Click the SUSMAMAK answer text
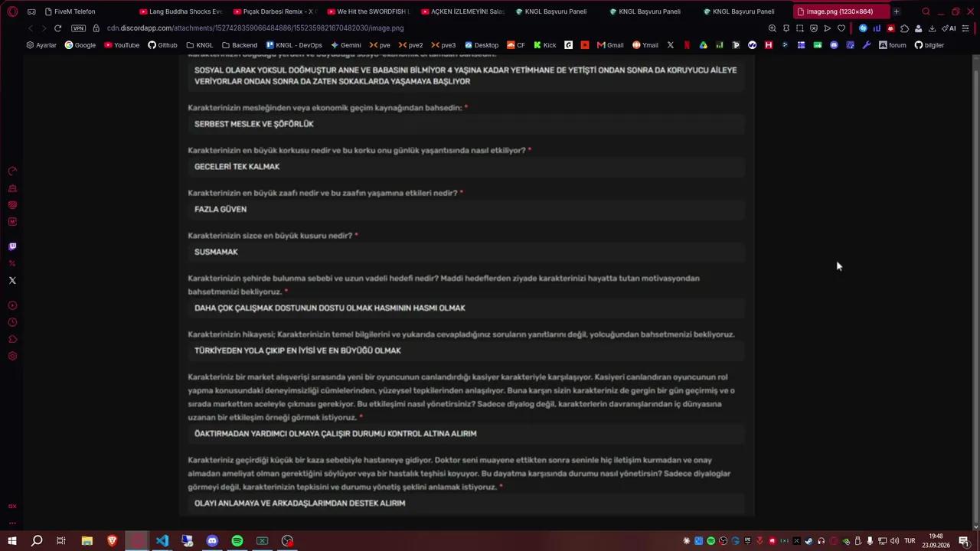Screen dimensions: 980x551 (x=216, y=252)
